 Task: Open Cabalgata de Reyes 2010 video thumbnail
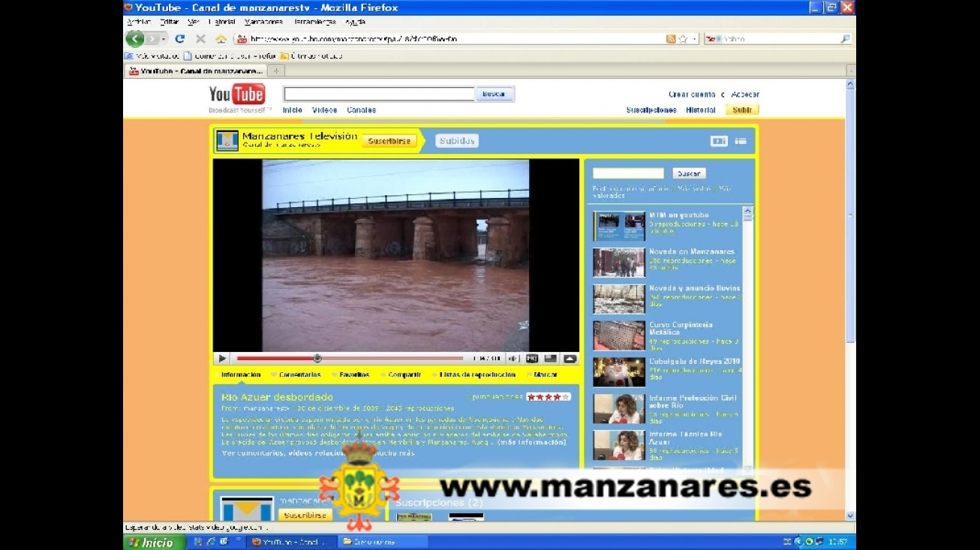point(619,372)
